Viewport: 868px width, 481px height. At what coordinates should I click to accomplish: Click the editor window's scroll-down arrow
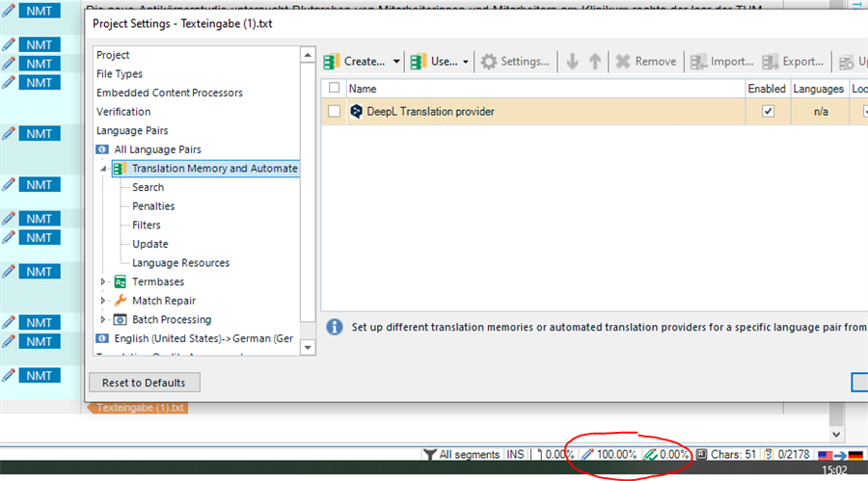(x=836, y=435)
